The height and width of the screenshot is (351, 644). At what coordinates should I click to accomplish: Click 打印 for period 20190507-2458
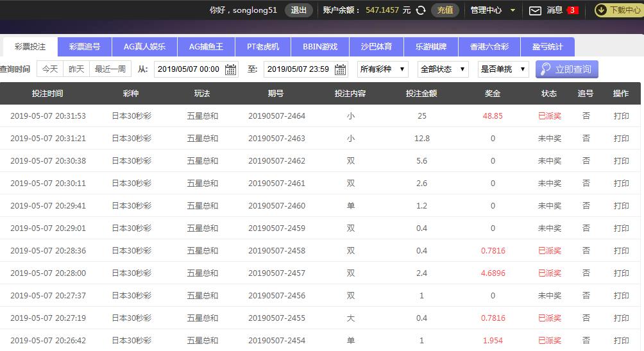point(621,251)
